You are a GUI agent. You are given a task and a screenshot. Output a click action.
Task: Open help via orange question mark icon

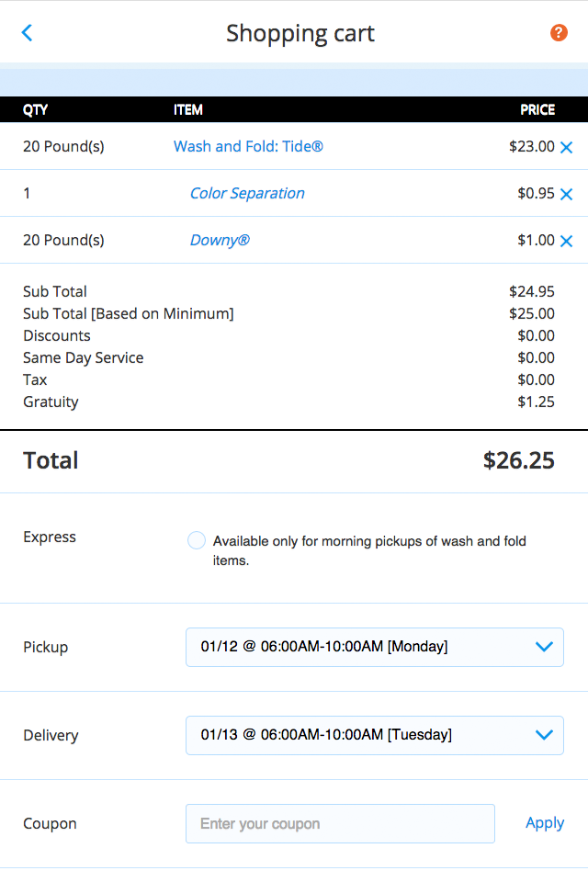pos(559,33)
